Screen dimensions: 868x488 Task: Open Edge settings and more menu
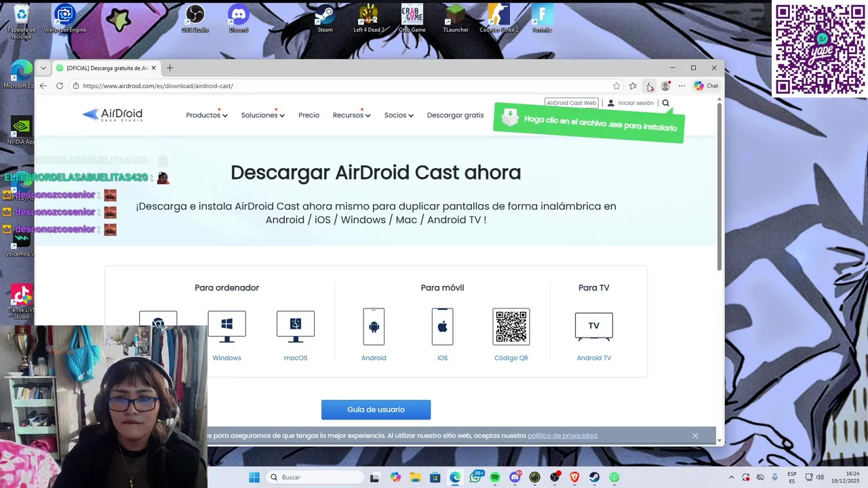click(x=682, y=86)
